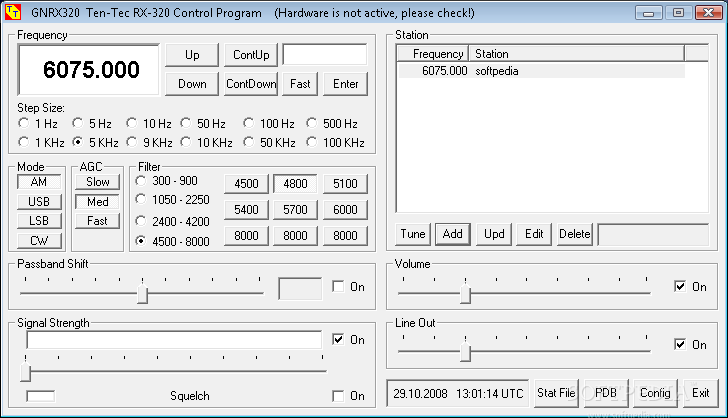This screenshot has width=728, height=418.
Task: Click the Delete station button
Action: pyautogui.click(x=574, y=234)
